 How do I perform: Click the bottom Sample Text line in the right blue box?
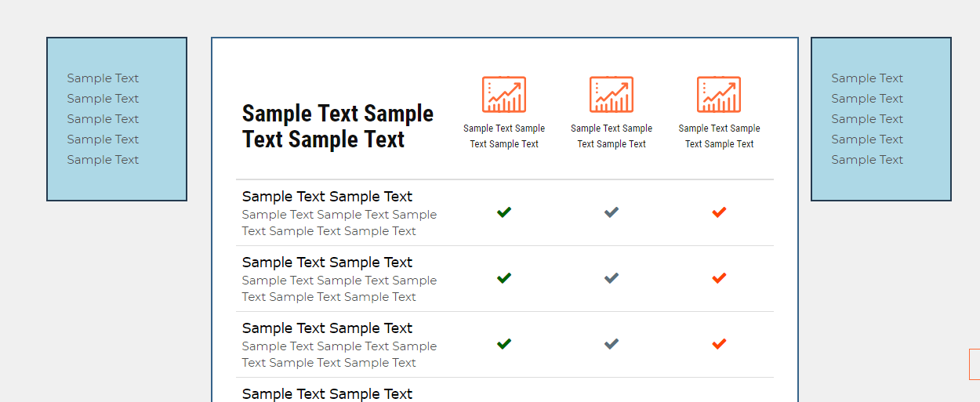tap(867, 160)
